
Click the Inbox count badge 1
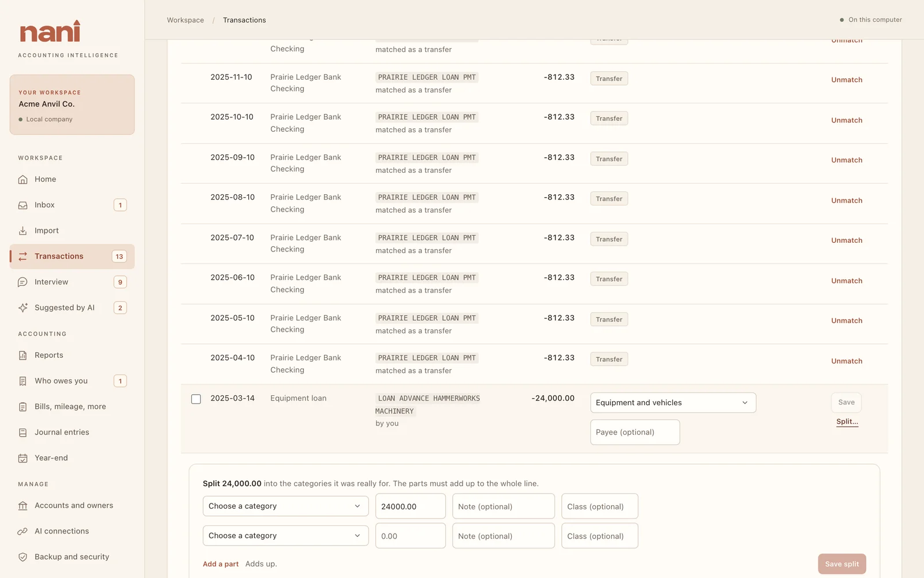click(120, 205)
